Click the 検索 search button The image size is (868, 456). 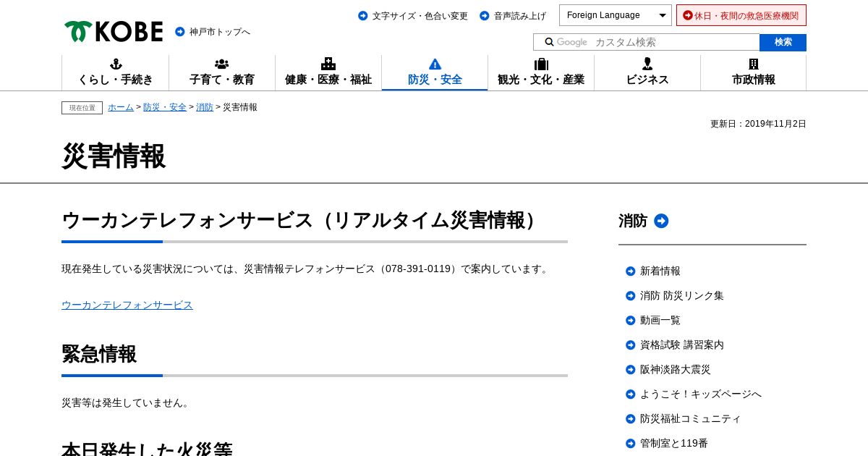point(783,42)
